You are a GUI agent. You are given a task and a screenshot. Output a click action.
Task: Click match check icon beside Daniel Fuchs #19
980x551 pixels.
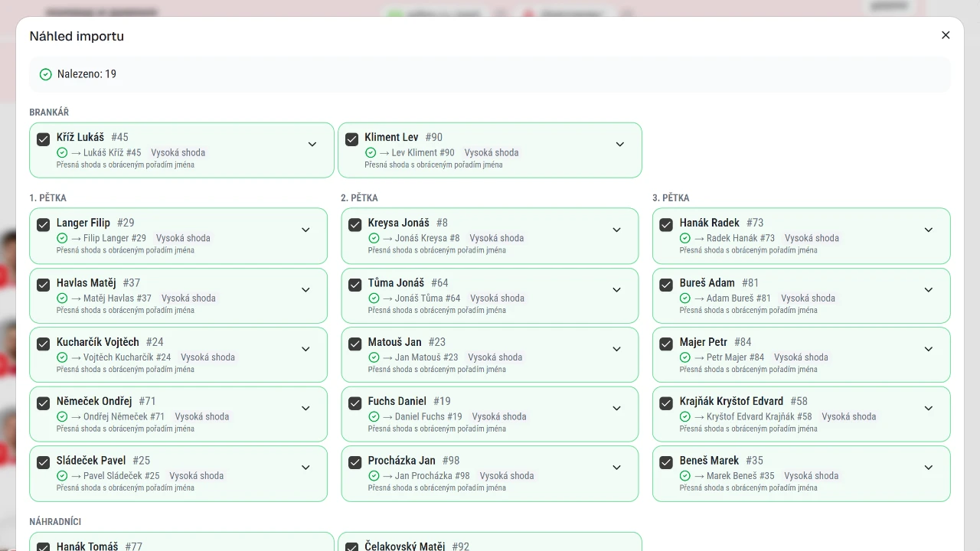tap(374, 416)
